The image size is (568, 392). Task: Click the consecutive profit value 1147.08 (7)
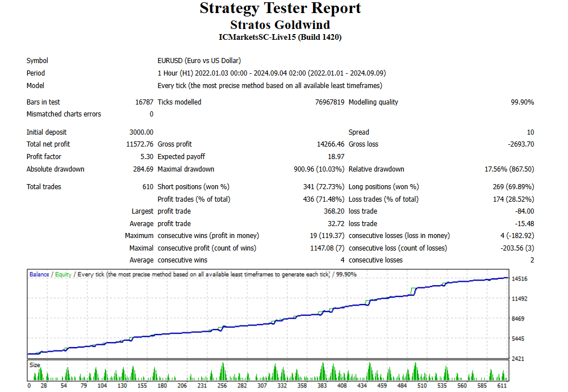click(327, 248)
